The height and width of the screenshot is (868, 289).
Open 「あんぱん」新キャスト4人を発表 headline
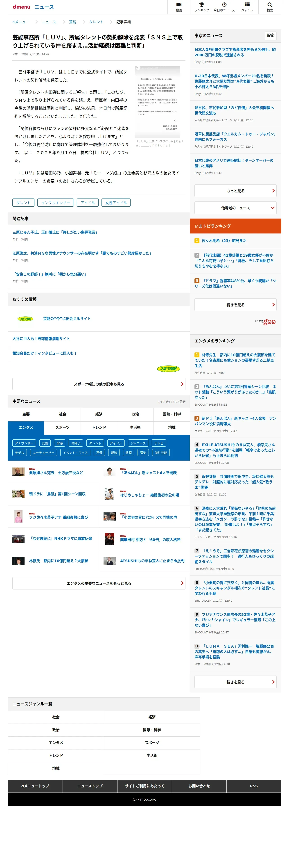[148, 473]
